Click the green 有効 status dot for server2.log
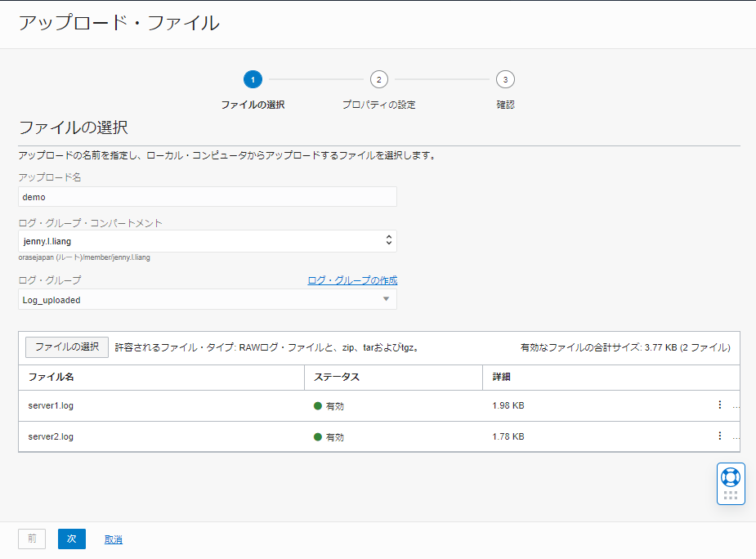 tap(318, 436)
